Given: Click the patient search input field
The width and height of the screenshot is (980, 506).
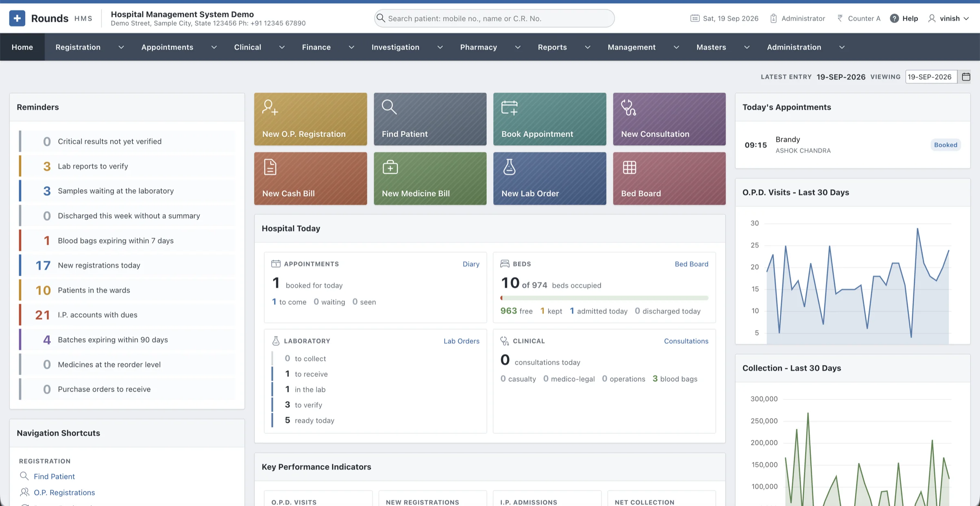Looking at the screenshot, I should click(494, 18).
